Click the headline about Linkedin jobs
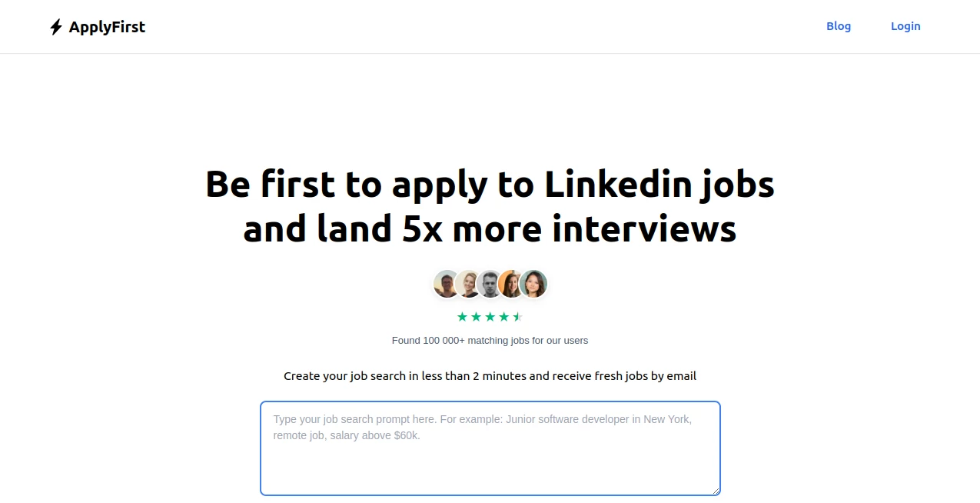The width and height of the screenshot is (980, 503). (490, 206)
